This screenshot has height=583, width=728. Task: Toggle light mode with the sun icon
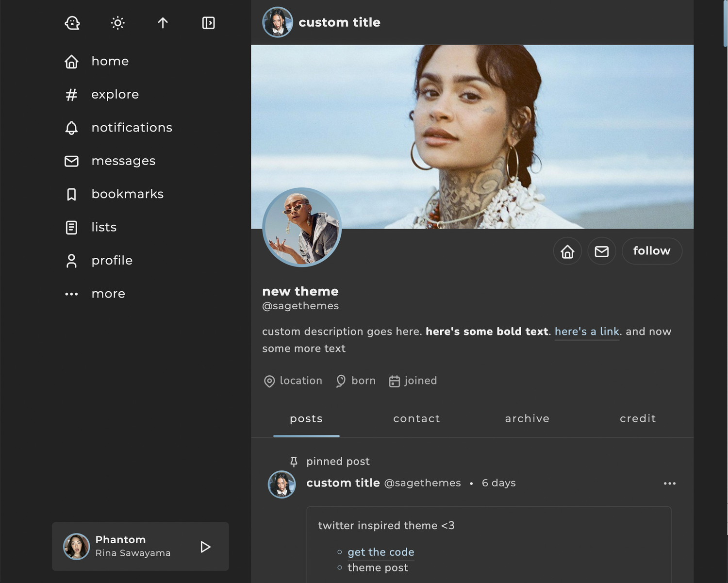point(117,23)
